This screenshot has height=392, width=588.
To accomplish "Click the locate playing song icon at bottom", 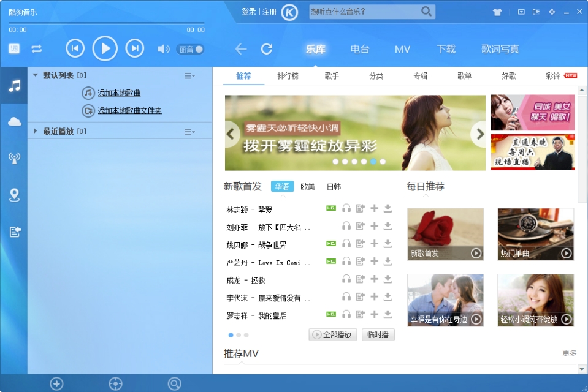I will point(114,383).
